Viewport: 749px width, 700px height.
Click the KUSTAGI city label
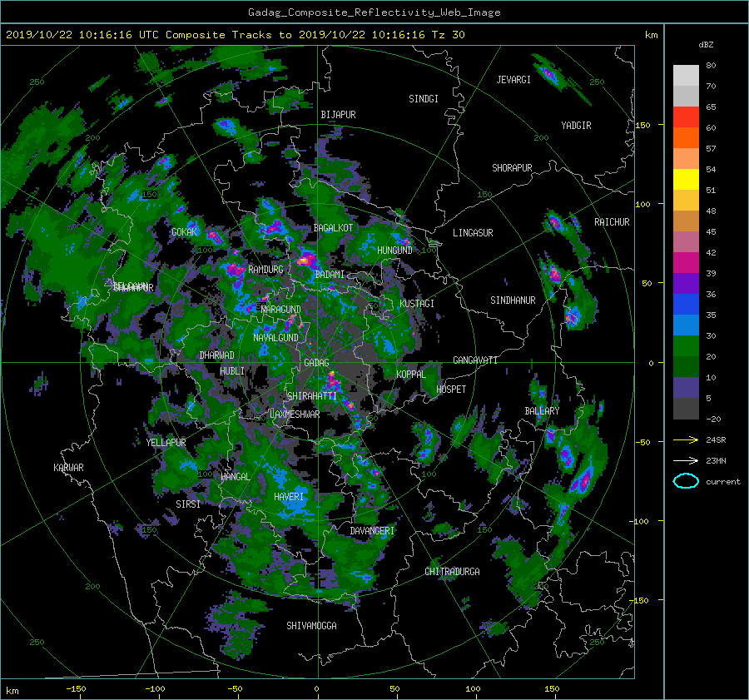coord(417,304)
